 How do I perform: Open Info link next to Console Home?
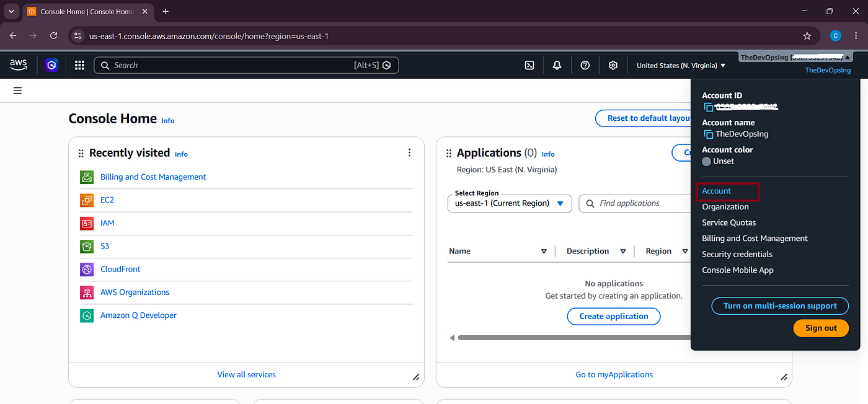(x=168, y=121)
